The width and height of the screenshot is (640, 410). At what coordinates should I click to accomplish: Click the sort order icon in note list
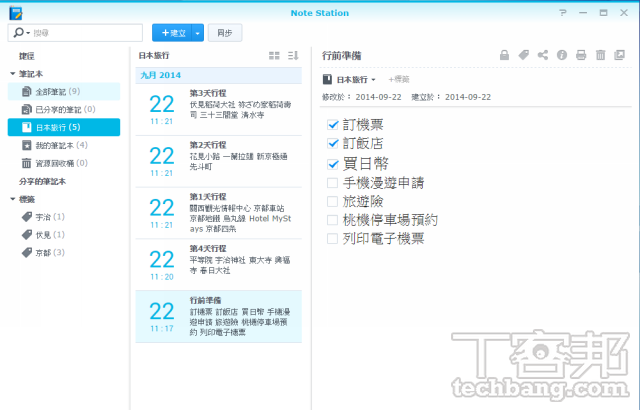(x=293, y=56)
